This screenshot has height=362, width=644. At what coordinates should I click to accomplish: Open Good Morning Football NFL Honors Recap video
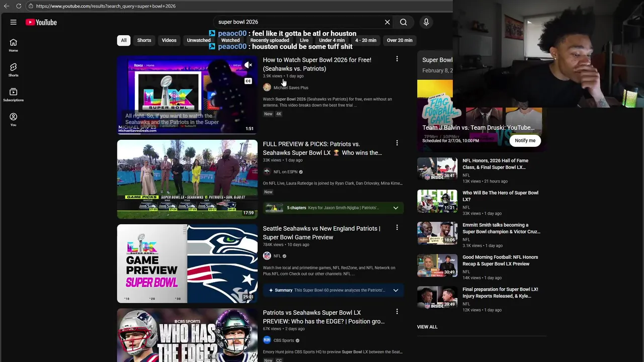click(x=481, y=267)
